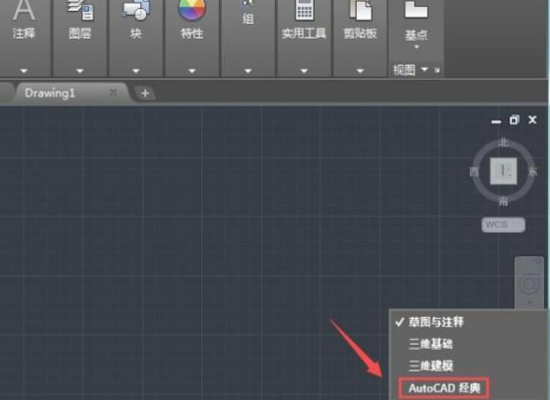Select 草图与注释 workspace
The image size is (550, 400).
(x=436, y=322)
